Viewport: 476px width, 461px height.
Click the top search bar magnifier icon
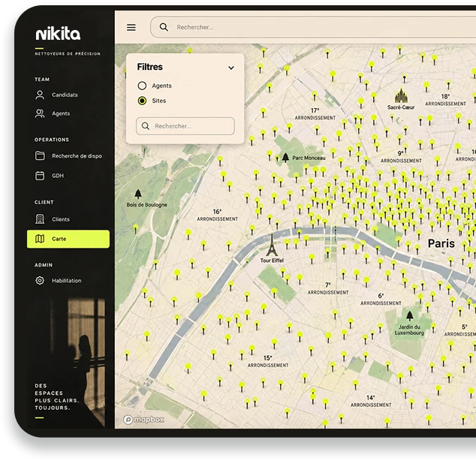click(164, 27)
